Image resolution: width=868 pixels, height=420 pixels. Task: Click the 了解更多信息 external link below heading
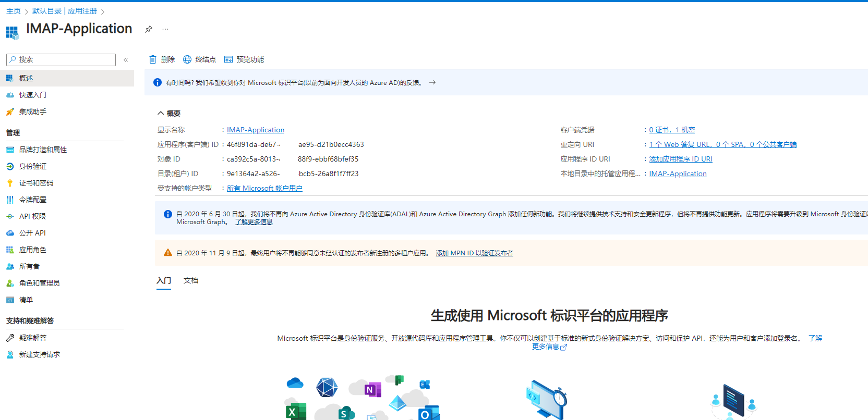549,347
